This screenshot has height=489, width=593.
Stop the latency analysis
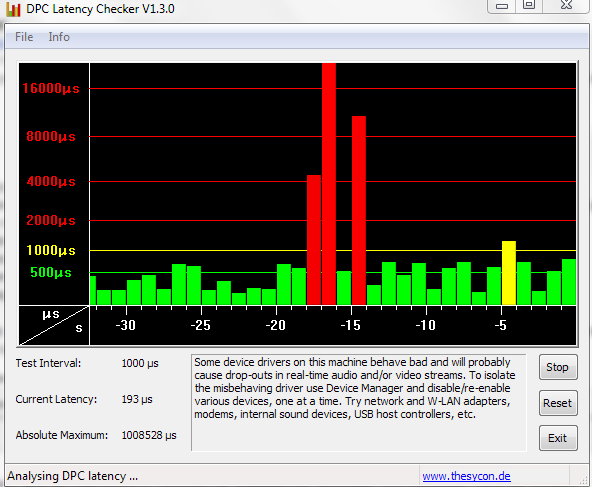pyautogui.click(x=558, y=367)
